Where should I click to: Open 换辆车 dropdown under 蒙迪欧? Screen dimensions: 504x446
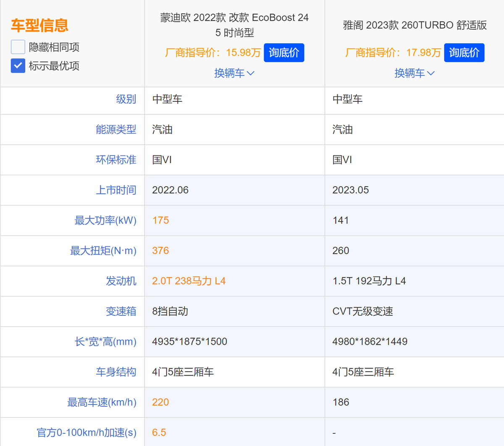click(234, 73)
